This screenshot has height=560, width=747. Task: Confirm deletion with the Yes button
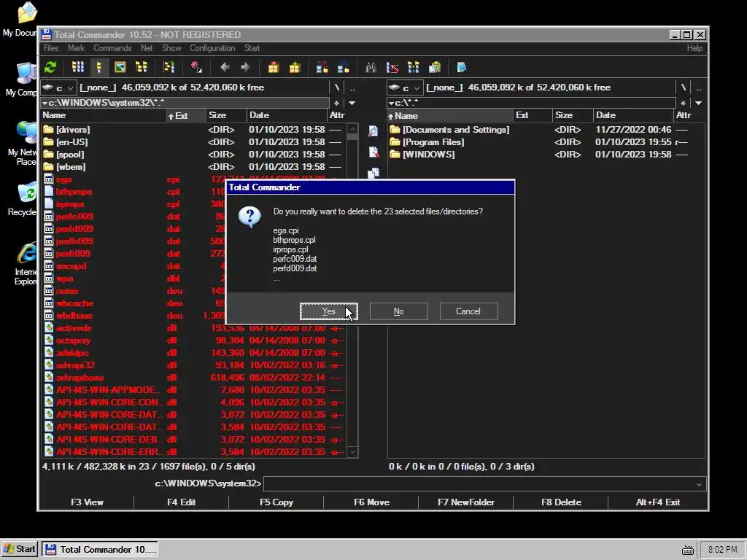pos(329,311)
